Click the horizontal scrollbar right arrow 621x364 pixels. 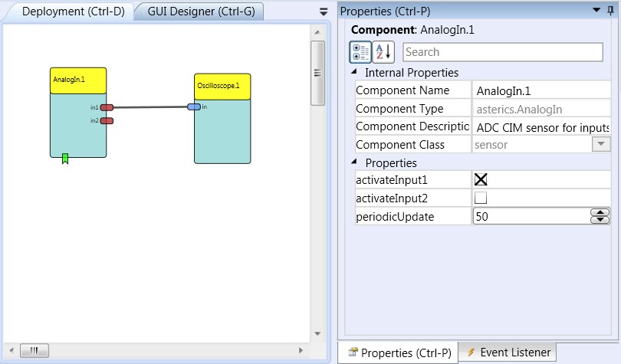pyautogui.click(x=301, y=350)
